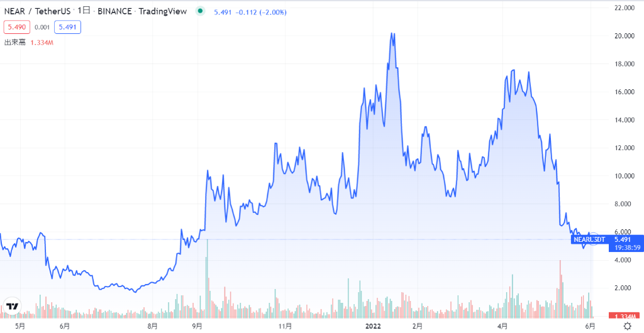Click the 11月 time axis label

click(285, 326)
